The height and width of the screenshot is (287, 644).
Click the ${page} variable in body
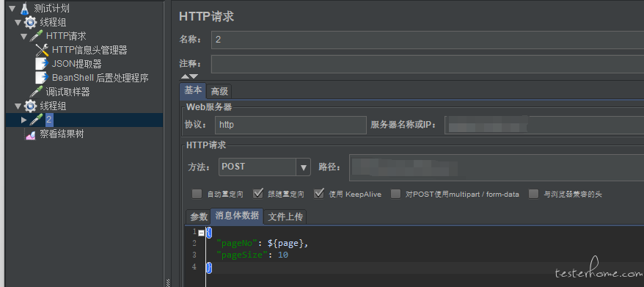tap(286, 244)
